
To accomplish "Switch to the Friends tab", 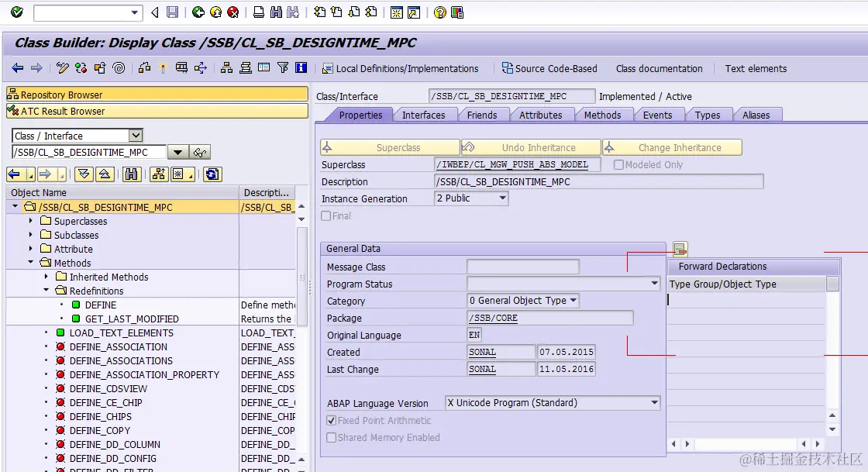I will pyautogui.click(x=482, y=115).
